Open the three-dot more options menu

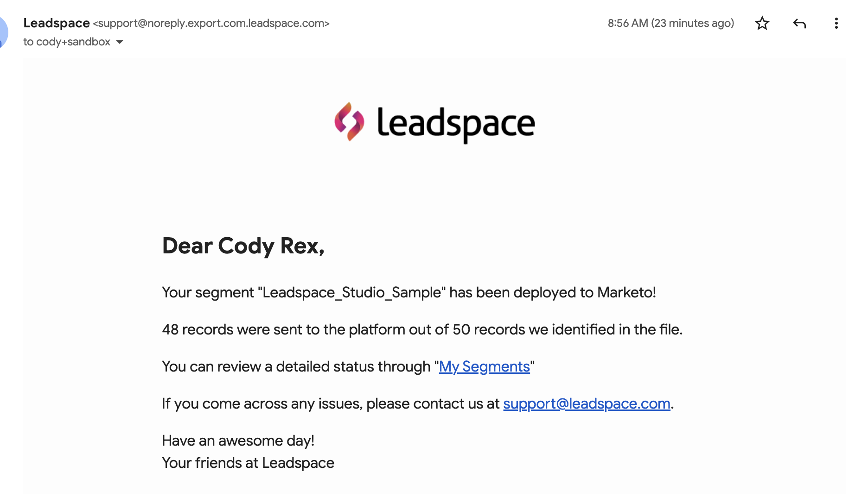coord(836,23)
